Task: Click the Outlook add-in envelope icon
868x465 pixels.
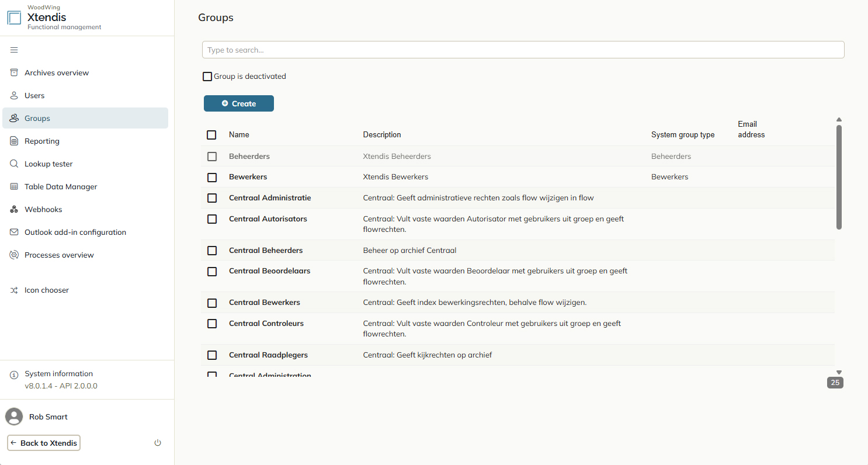Action: tap(14, 232)
